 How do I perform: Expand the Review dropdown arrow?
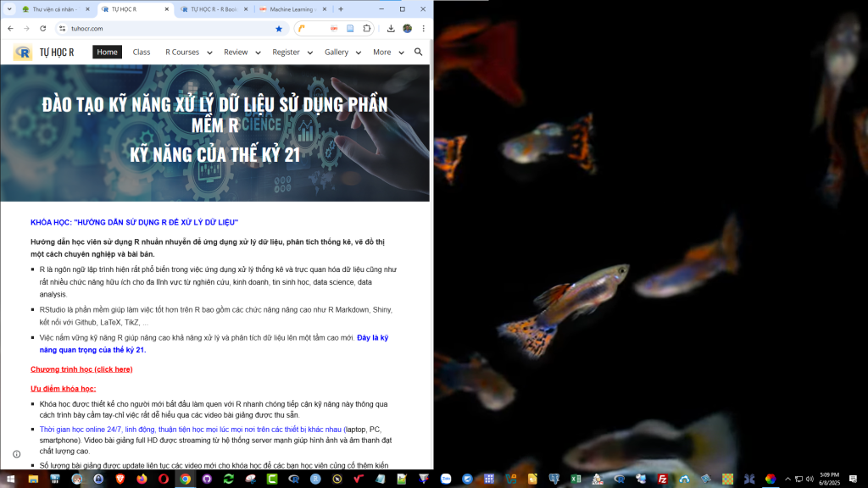click(x=258, y=53)
